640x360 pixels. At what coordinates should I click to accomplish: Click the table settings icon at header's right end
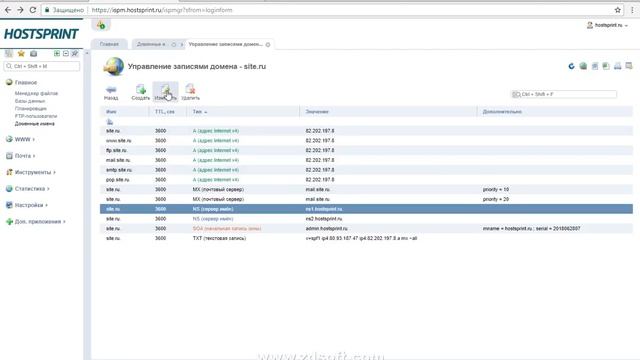coord(629,66)
